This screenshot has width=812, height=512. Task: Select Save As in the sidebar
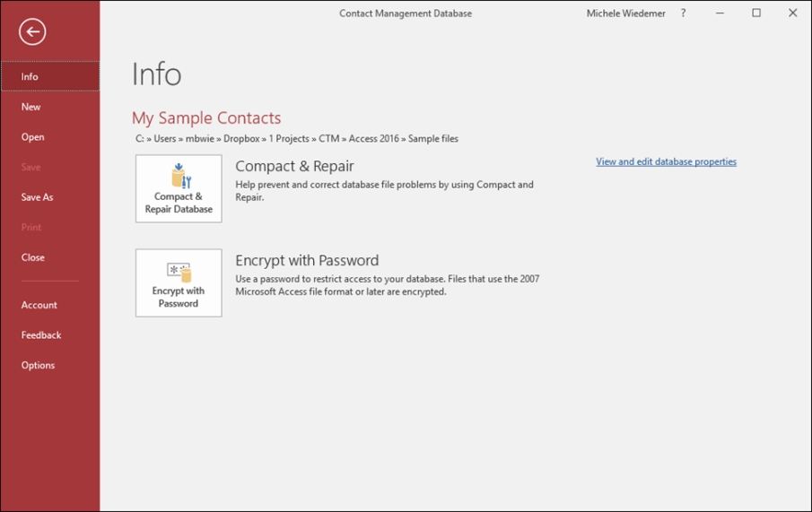(50, 196)
